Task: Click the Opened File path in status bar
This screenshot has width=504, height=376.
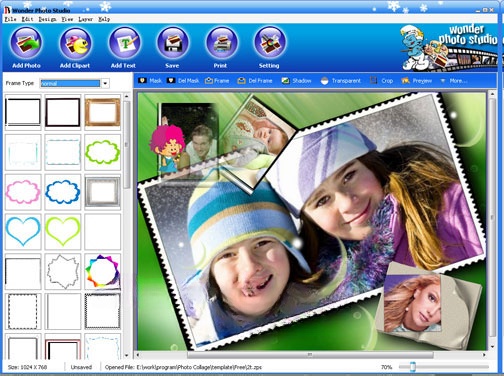Action: point(183,367)
